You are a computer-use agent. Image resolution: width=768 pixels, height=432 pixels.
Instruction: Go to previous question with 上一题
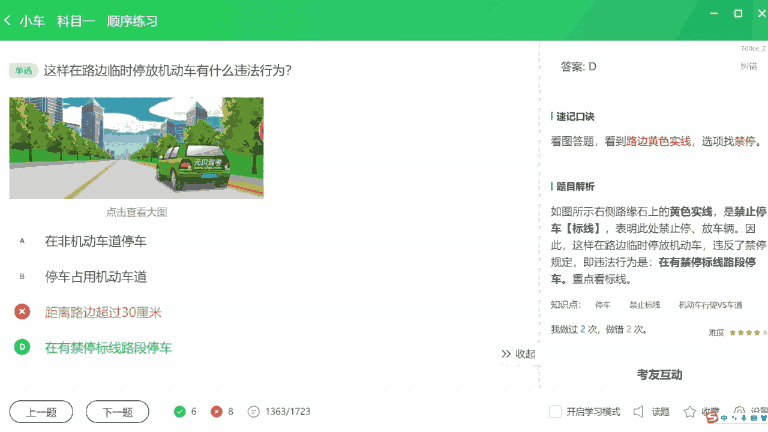click(x=41, y=412)
